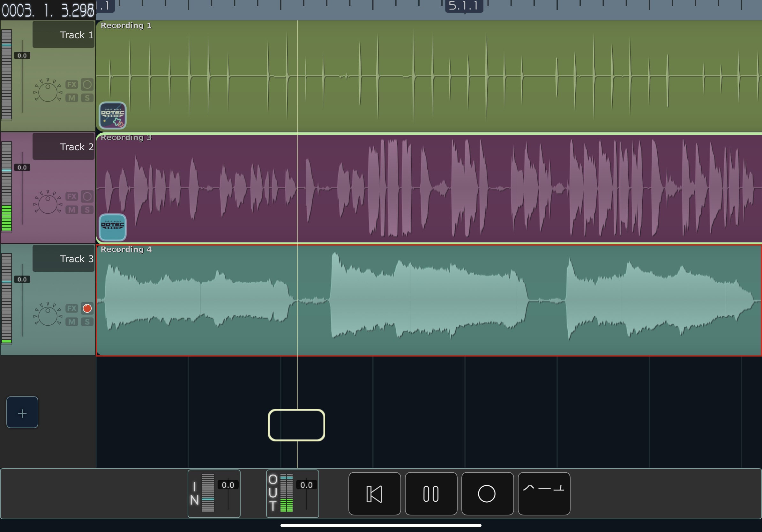Open the DOTEC plugin icon on Recording 1
Image resolution: width=762 pixels, height=532 pixels.
pyautogui.click(x=113, y=115)
